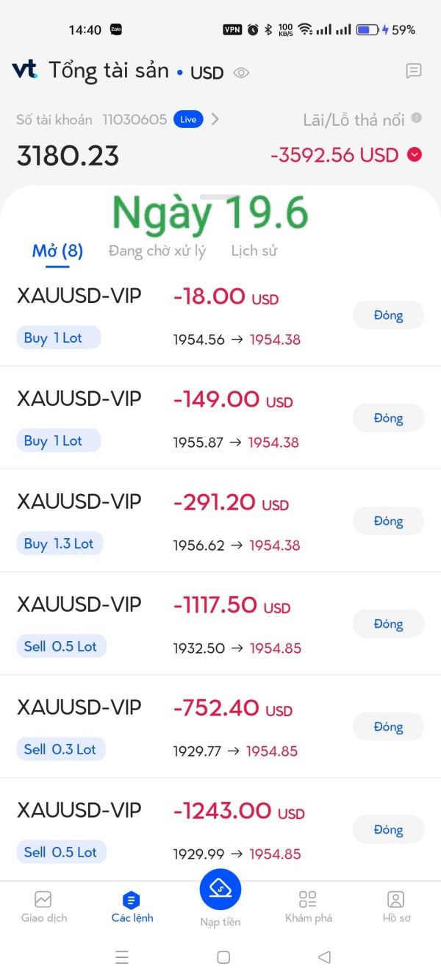This screenshot has width=441, height=980.
Task: Close the -291.20 USD Buy 1.3 Lot position
Action: click(x=388, y=521)
